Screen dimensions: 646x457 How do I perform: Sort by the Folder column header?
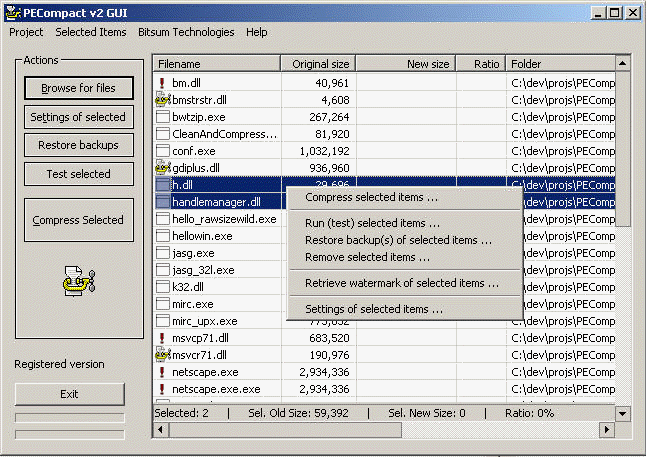click(x=561, y=64)
